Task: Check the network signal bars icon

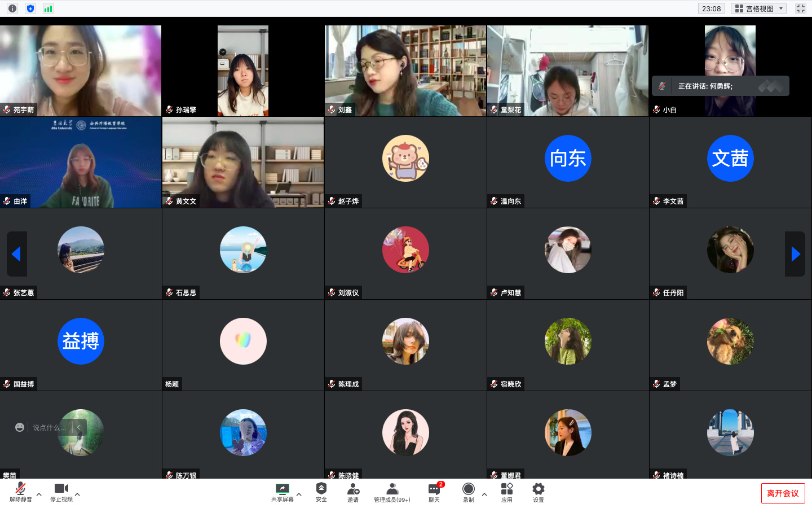Action: pos(48,8)
